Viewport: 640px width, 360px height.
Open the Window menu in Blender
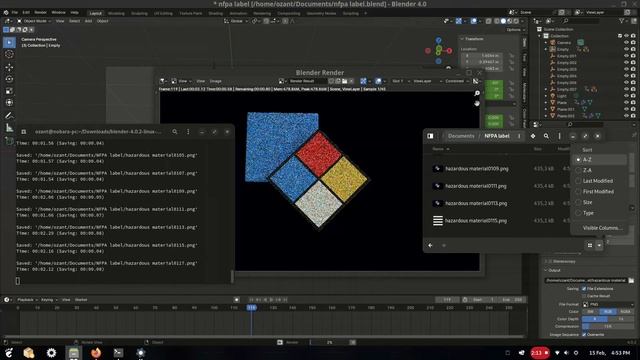click(58, 13)
